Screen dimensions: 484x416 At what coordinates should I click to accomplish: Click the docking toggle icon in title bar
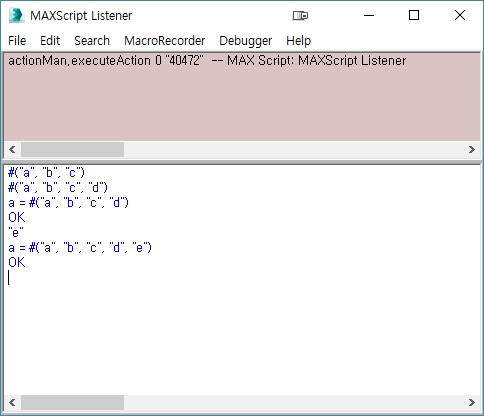click(300, 15)
